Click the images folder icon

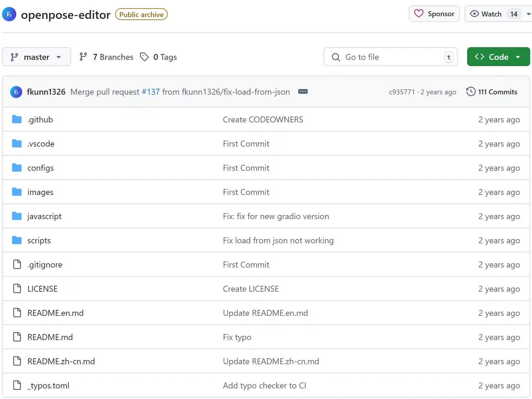(17, 192)
